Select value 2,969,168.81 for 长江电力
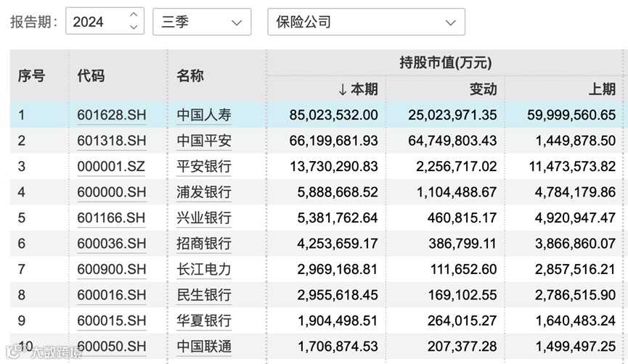 pyautogui.click(x=338, y=269)
